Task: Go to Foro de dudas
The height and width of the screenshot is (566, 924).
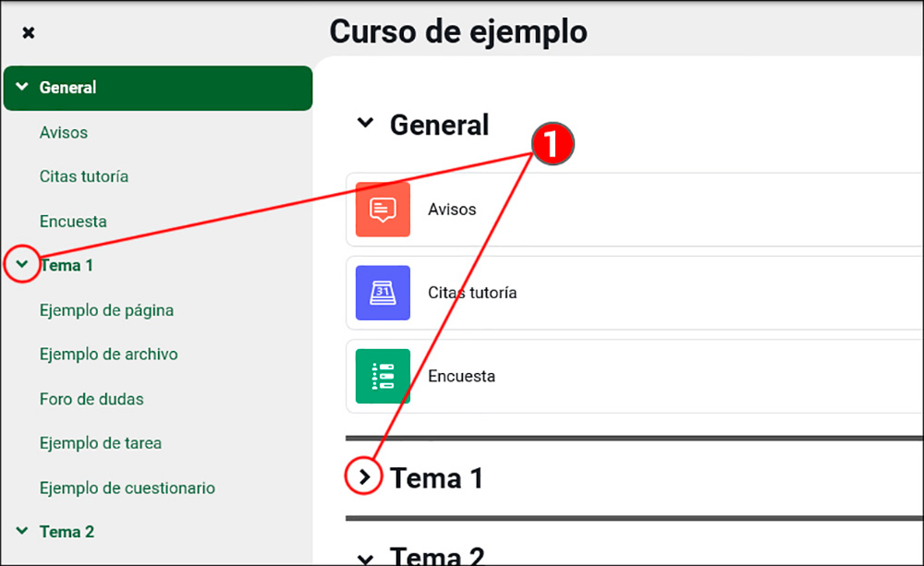Action: pyautogui.click(x=91, y=399)
